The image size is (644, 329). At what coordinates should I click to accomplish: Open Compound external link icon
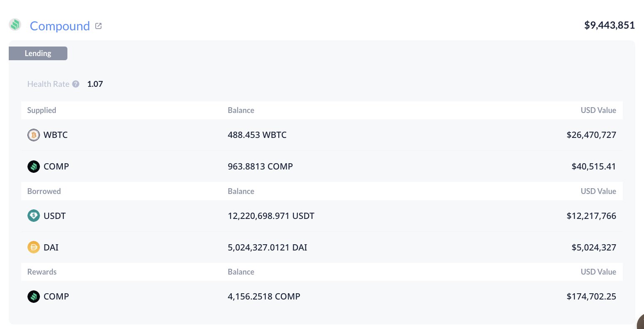(99, 26)
